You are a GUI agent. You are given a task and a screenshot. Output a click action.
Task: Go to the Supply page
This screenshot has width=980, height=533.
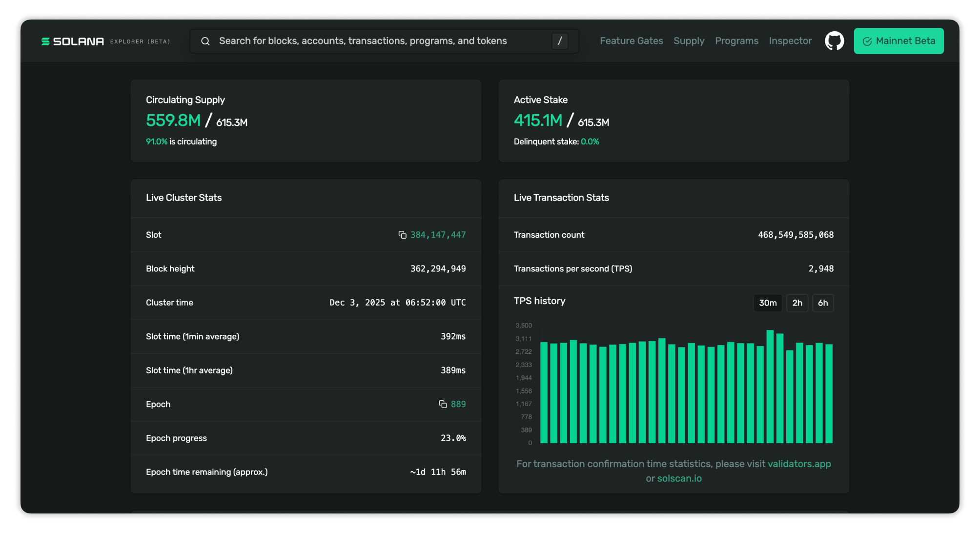689,41
